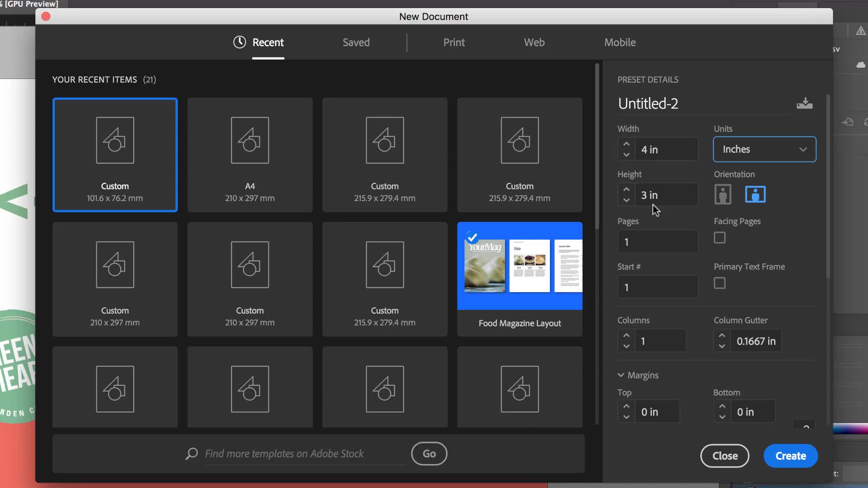Enable the Facing Pages checkbox
This screenshot has height=488, width=868.
(x=720, y=238)
